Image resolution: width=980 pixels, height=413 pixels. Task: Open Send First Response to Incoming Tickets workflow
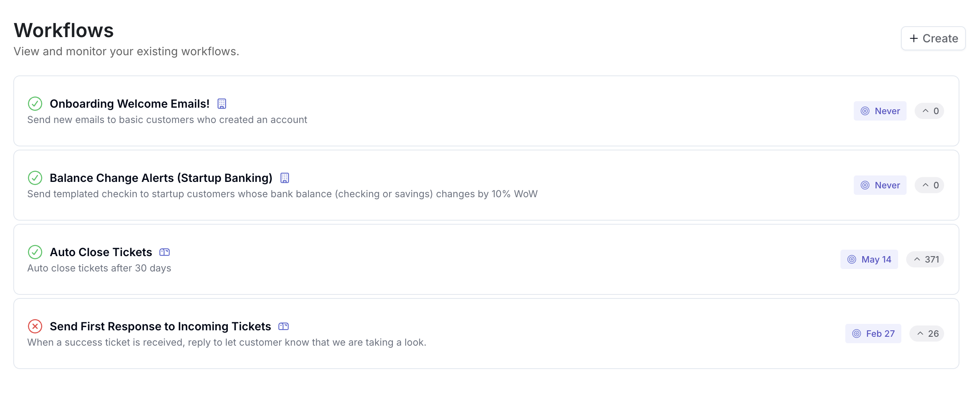pos(161,326)
